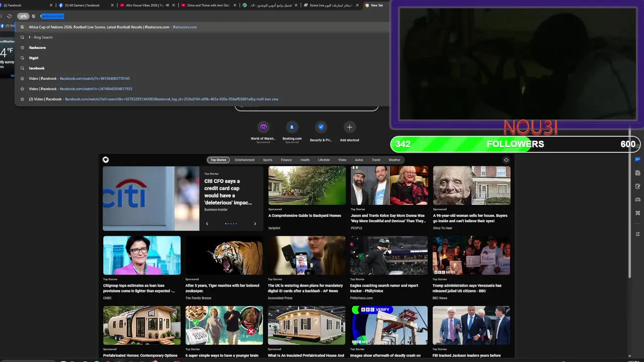This screenshot has height=362, width=644.
Task: Select the Lifestyle feed tab
Action: pyautogui.click(x=324, y=160)
